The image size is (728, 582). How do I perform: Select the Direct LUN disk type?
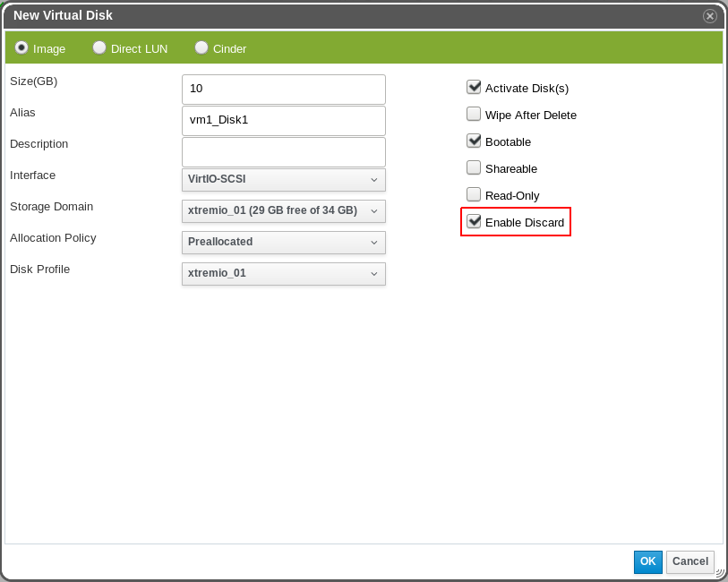click(x=99, y=47)
